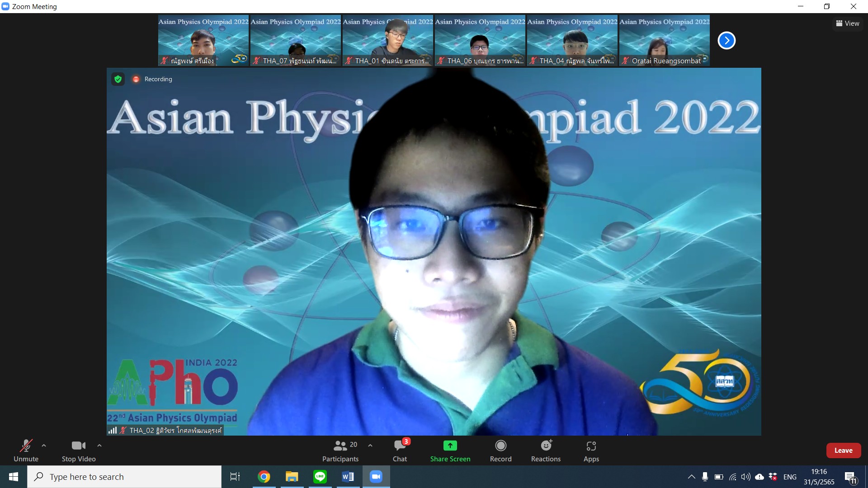The width and height of the screenshot is (868, 488).
Task: Open Chat with 3 unread messages
Action: (400, 450)
